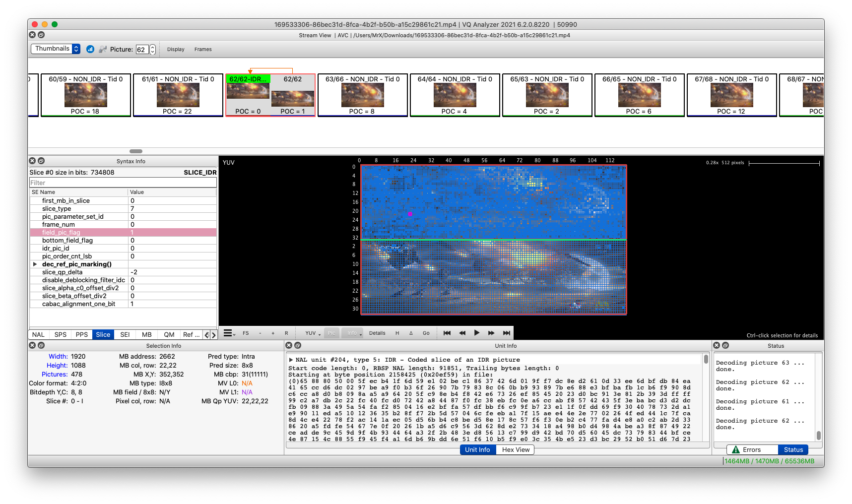Expand the dec_ref_pic_marking() entry
Viewport: 852px width, 504px height.
click(x=35, y=264)
